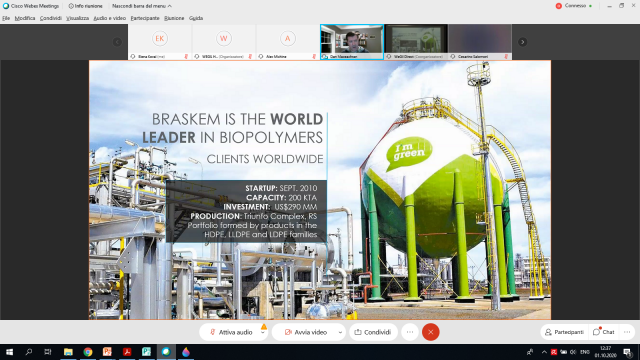This screenshot has height=360, width=640.
Task: Toggle the Partecipanti panel
Action: [x=564, y=332]
